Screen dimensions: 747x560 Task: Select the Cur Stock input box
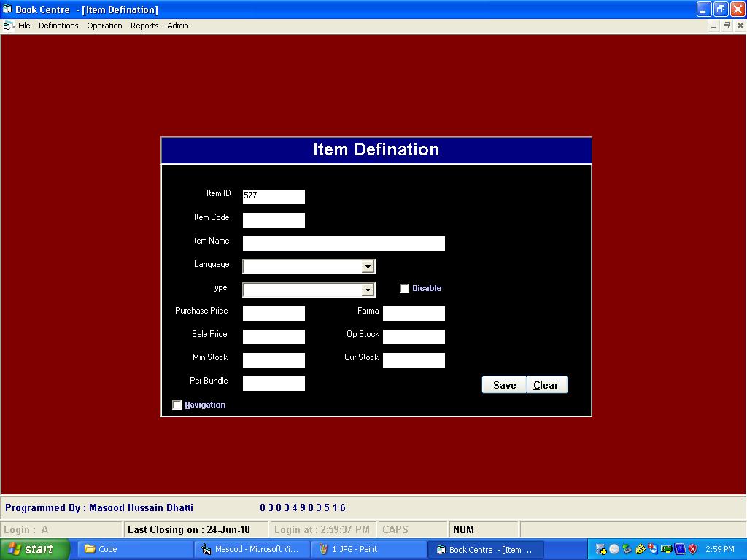tap(414, 360)
